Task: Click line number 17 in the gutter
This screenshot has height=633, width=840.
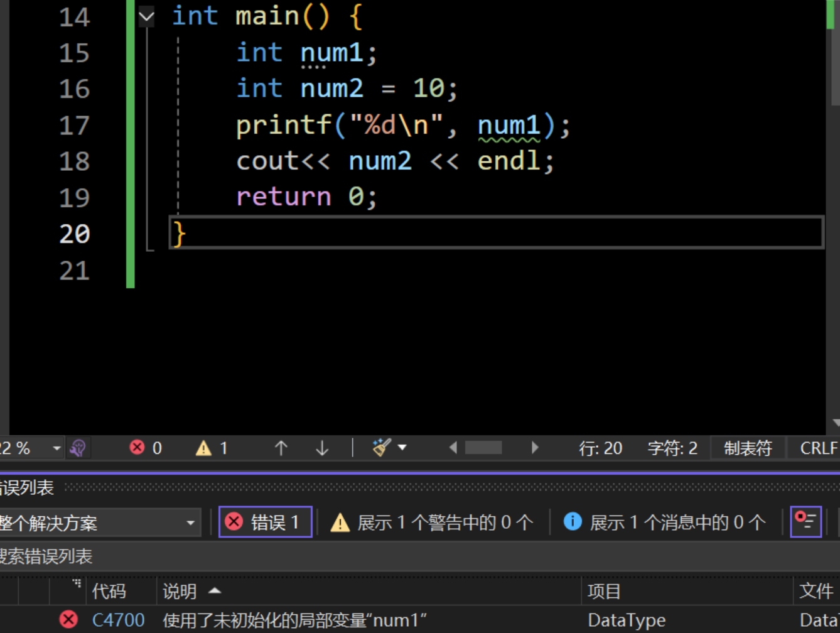Action: [x=74, y=126]
